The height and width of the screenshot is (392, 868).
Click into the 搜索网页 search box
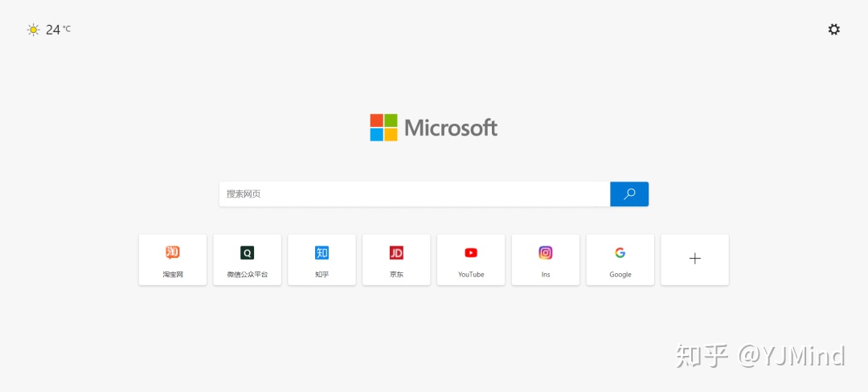[x=415, y=194]
